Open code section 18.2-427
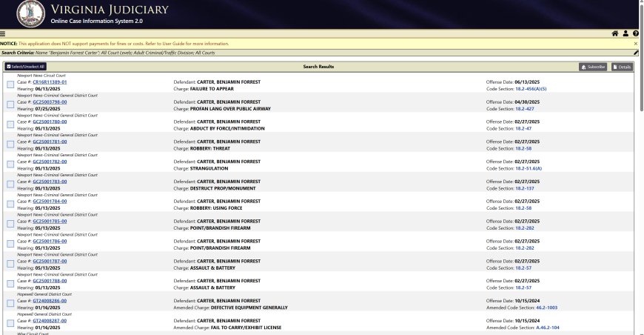Image resolution: width=644 pixels, height=335 pixels. 525,109
